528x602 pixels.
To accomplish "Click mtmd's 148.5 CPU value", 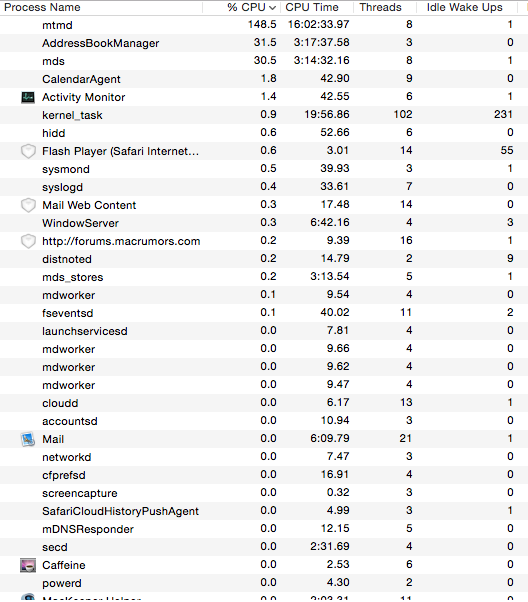I will click(x=262, y=25).
